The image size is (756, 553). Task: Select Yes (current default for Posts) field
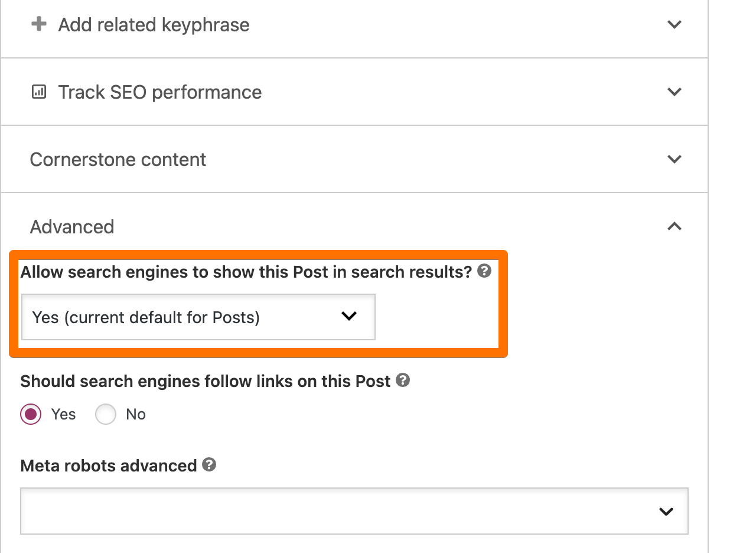pos(198,317)
